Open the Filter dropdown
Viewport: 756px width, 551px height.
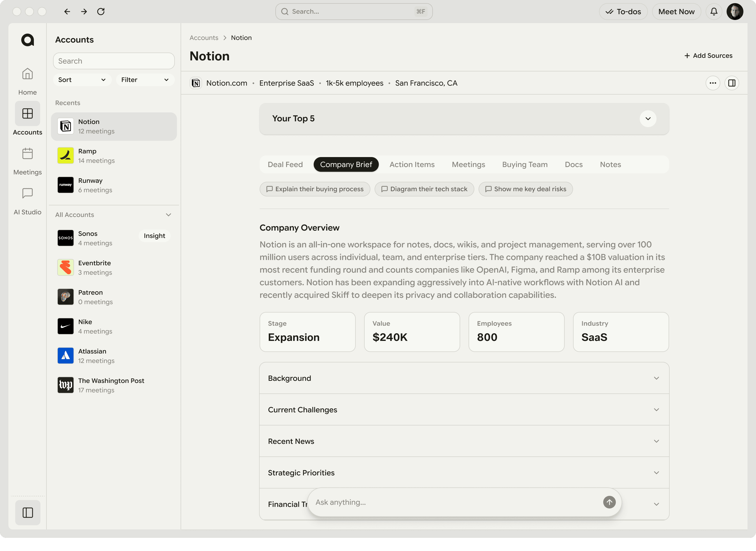(x=145, y=80)
